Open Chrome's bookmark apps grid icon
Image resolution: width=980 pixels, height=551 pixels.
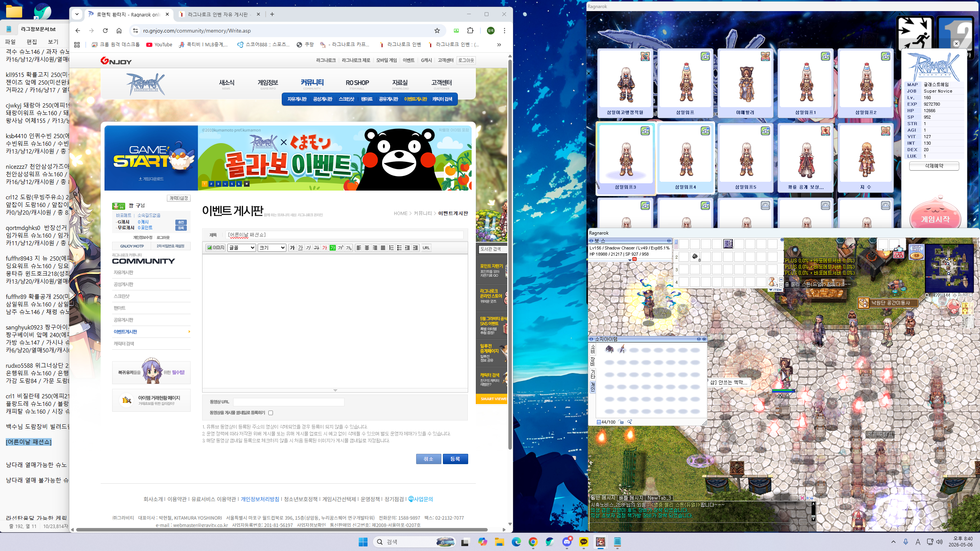click(x=77, y=45)
